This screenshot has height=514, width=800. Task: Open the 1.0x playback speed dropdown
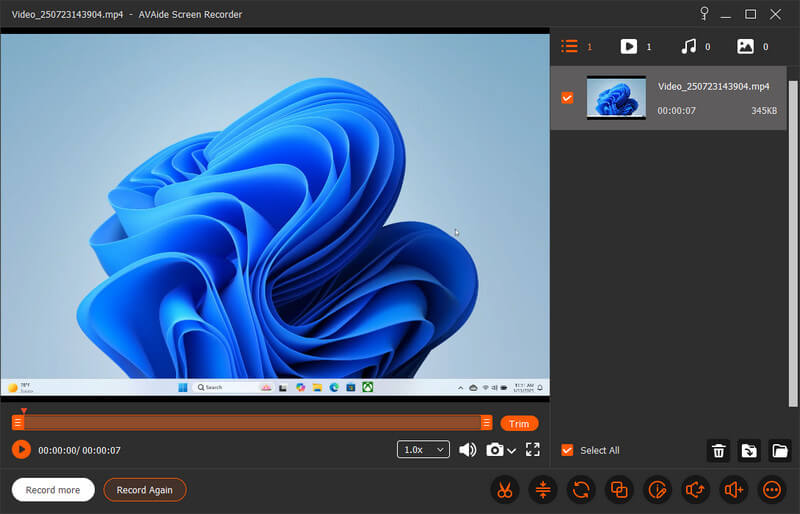[x=423, y=450]
